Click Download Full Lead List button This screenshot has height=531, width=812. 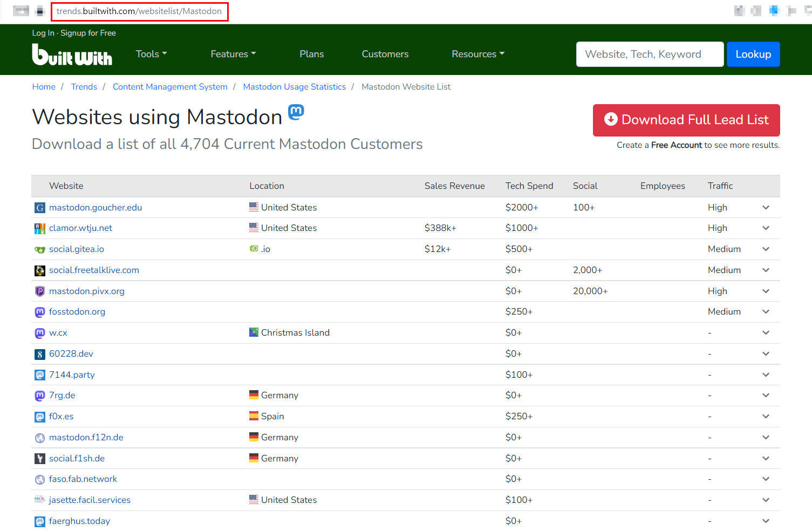pos(686,120)
